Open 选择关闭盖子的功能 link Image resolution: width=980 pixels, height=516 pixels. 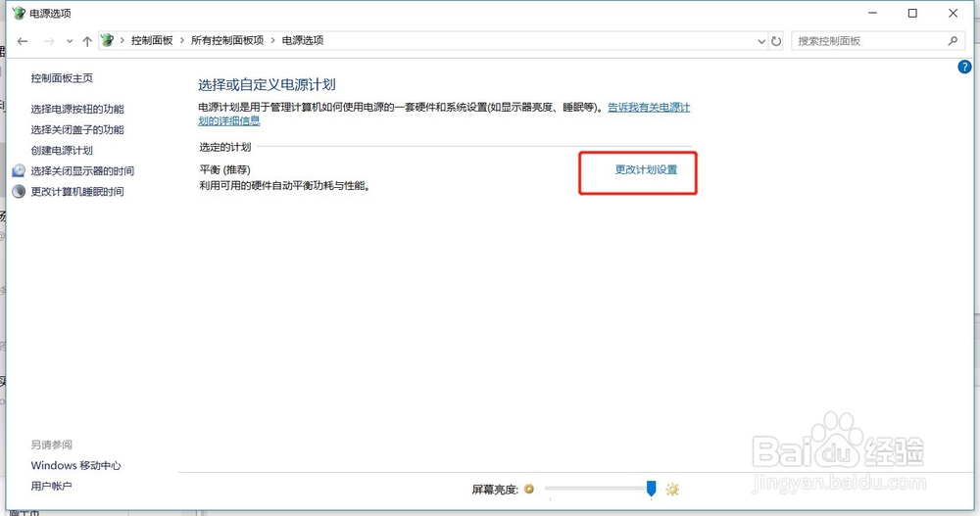77,130
